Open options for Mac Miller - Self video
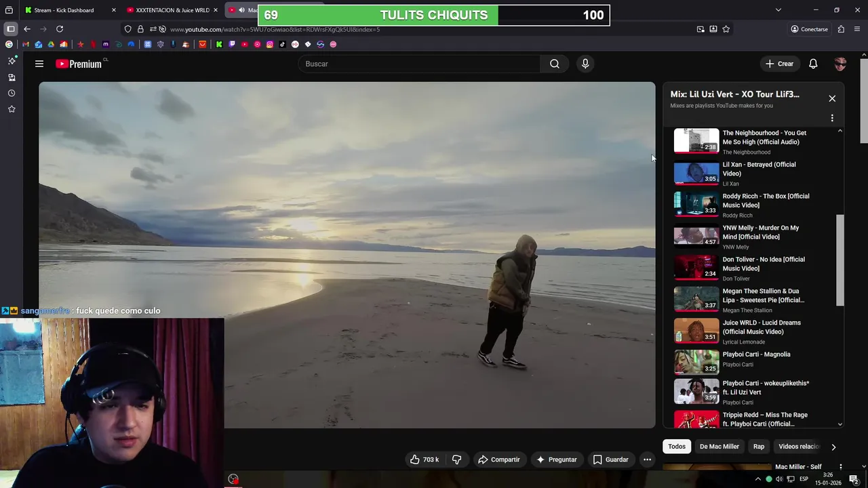The image size is (868, 488). tap(840, 467)
